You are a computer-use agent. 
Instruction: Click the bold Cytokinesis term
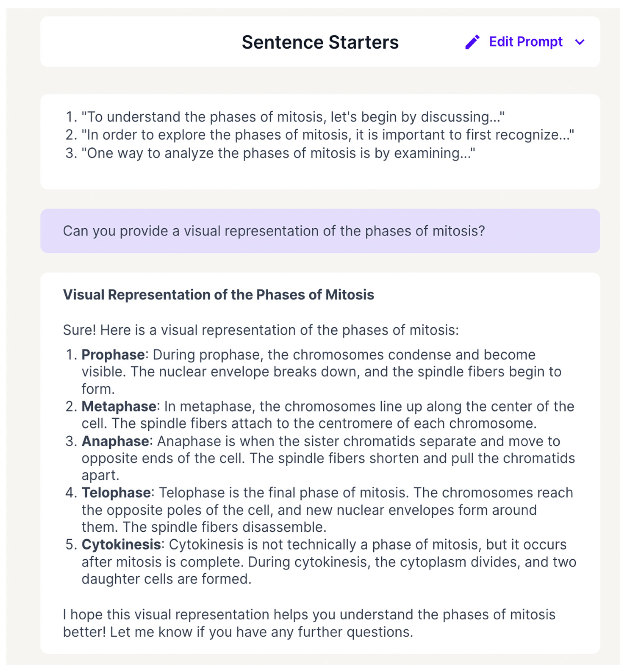click(x=121, y=545)
